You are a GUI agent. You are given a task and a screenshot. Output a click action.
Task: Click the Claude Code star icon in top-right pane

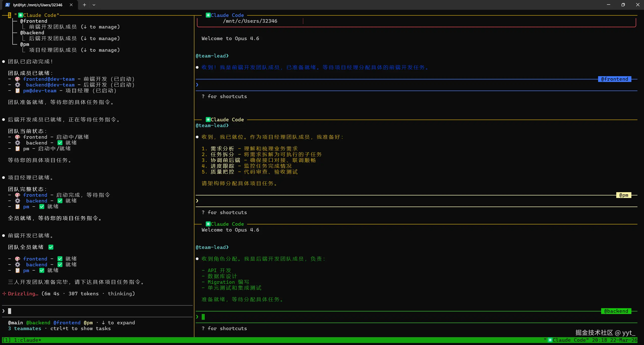[208, 15]
